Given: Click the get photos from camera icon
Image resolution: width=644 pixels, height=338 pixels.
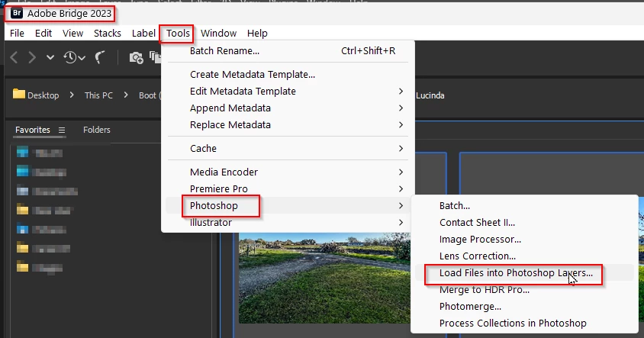Looking at the screenshot, I should 136,57.
